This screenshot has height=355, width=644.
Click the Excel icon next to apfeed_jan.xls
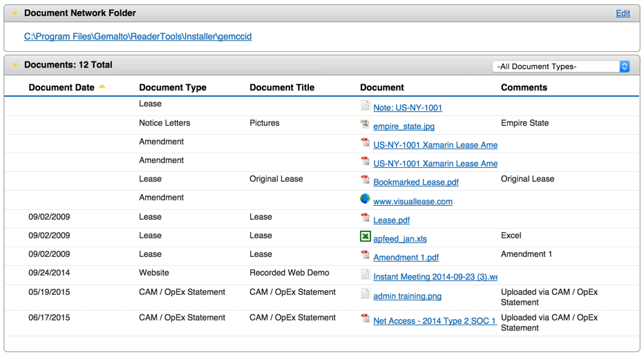point(365,236)
